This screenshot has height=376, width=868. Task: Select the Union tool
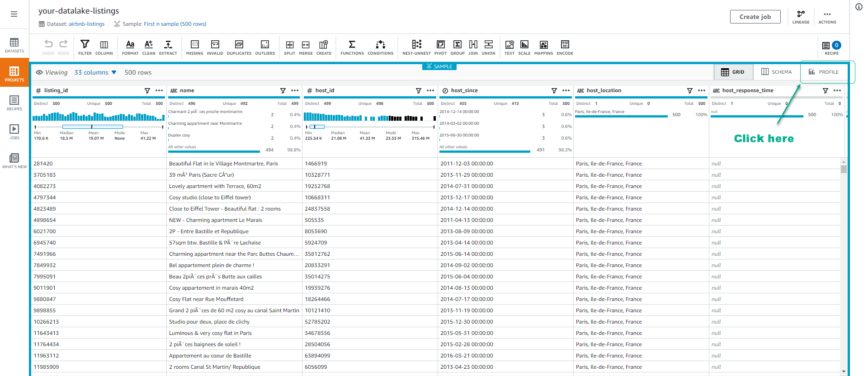point(489,47)
